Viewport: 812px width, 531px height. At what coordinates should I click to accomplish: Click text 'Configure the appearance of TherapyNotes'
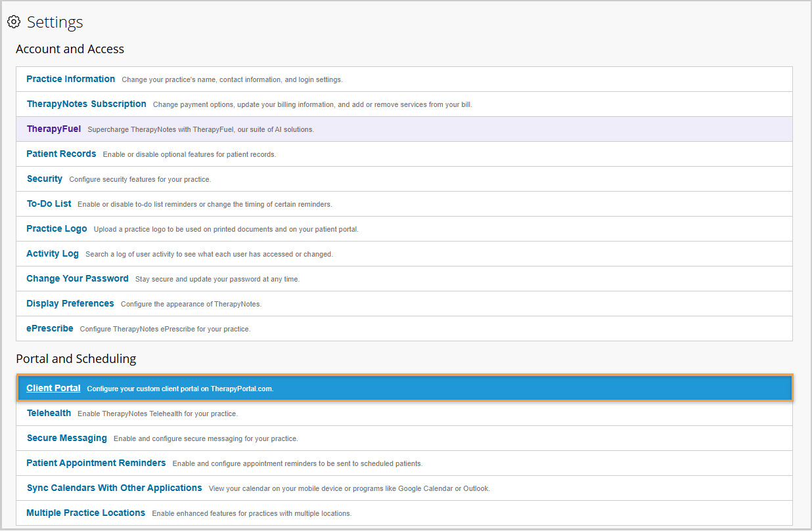pyautogui.click(x=191, y=304)
